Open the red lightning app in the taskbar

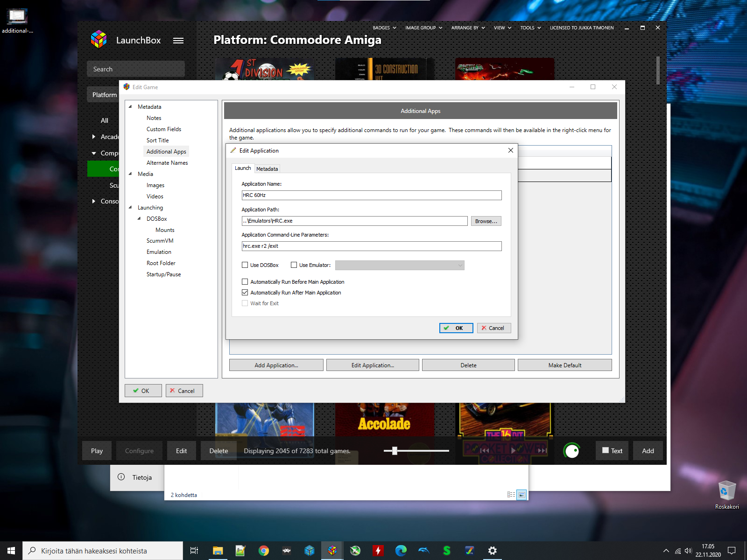[x=378, y=551]
